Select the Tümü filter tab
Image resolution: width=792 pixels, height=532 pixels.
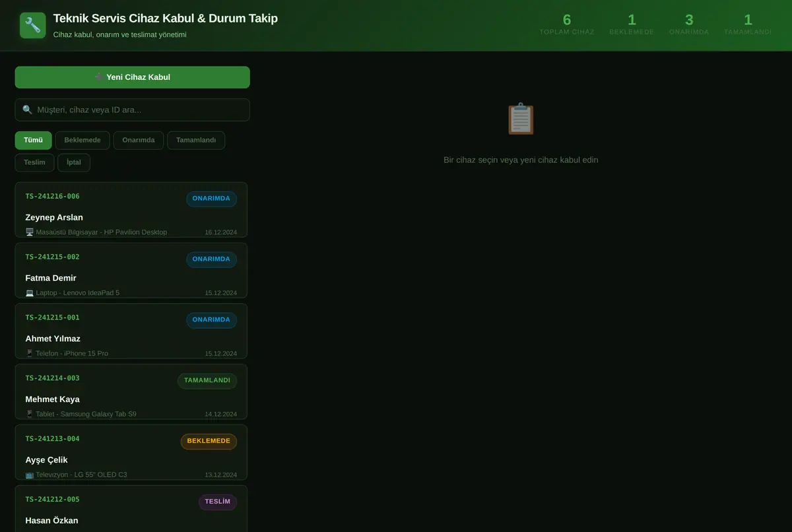(x=33, y=140)
